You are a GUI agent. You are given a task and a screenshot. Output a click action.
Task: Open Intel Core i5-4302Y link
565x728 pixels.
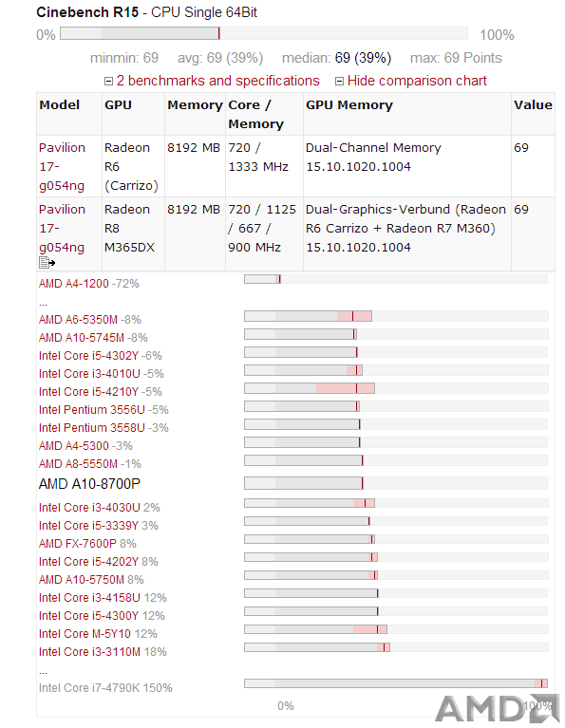click(x=88, y=356)
